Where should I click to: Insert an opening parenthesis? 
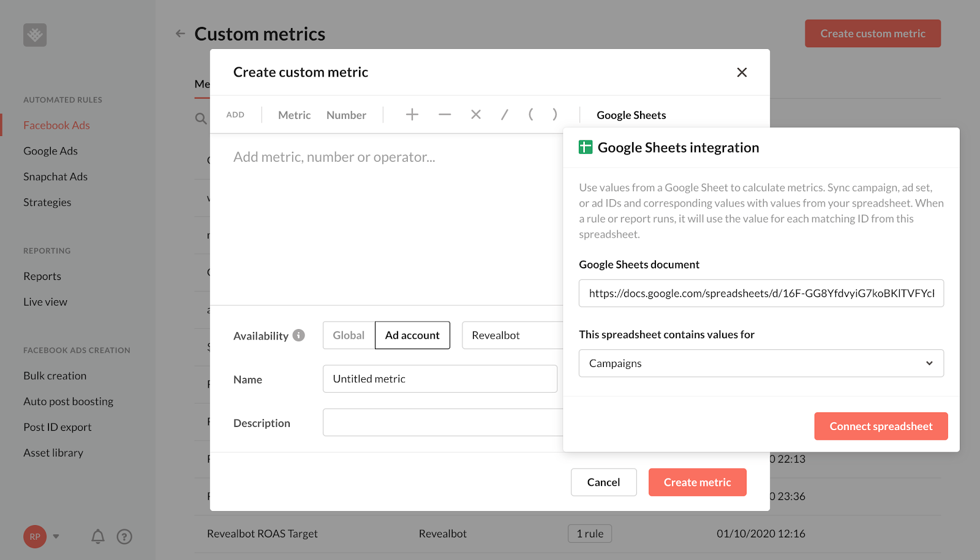[531, 114]
